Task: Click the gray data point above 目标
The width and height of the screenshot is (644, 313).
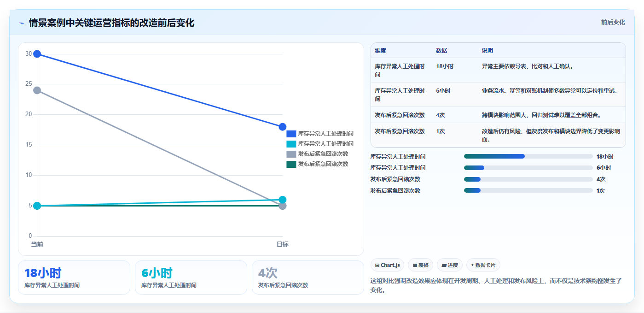Action: (x=283, y=206)
